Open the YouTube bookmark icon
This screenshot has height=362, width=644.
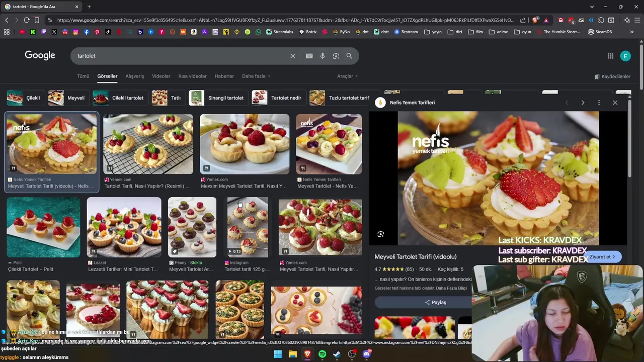click(22, 32)
